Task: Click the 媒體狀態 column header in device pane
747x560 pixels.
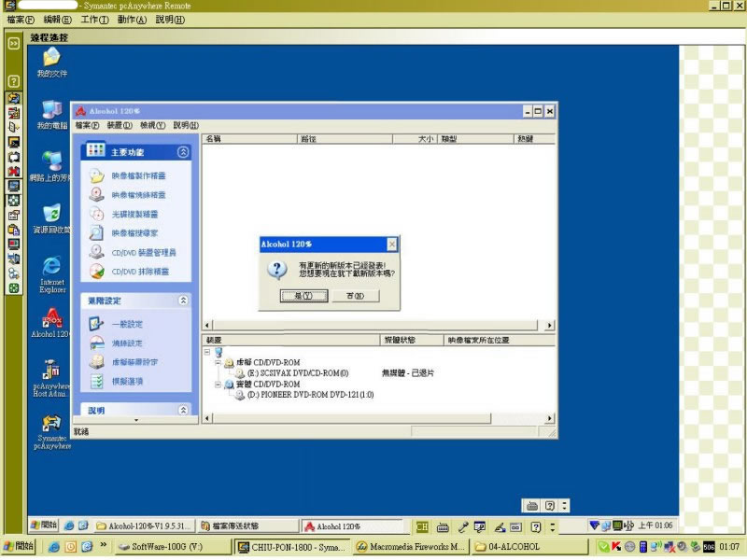Action: (412, 340)
